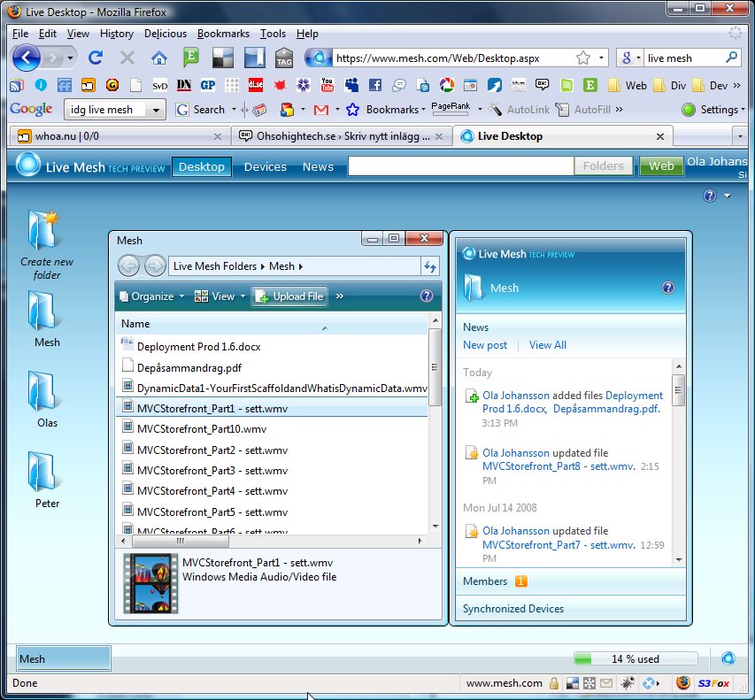Viewport: 755px width, 700px height.
Task: Switch to the whoa.nu browser tab
Action: point(119,136)
